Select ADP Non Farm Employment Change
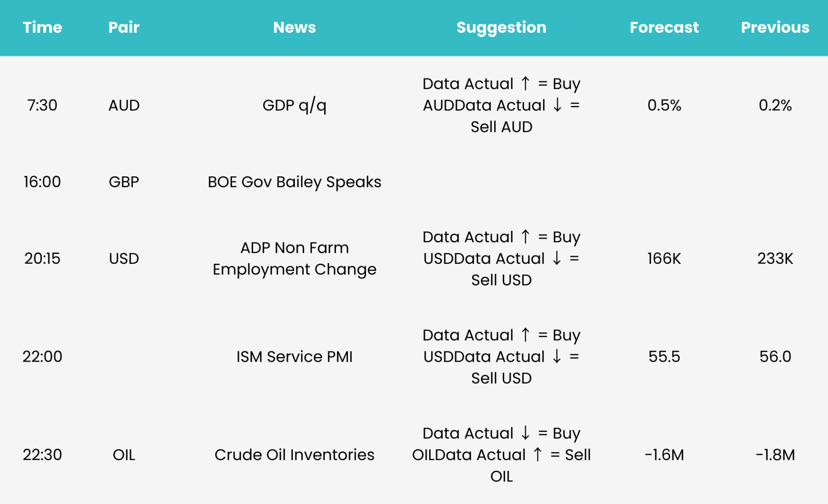Screen dimensions: 828x504 pos(295,258)
